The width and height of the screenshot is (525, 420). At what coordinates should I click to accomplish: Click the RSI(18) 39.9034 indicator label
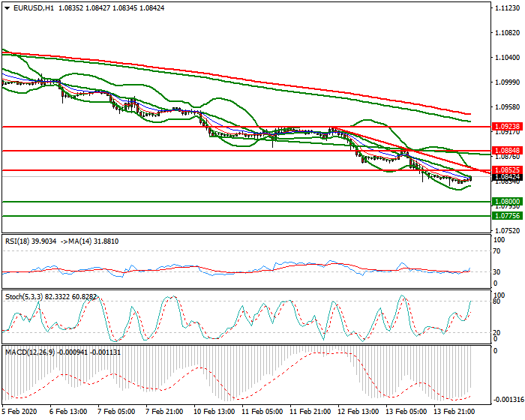[31, 241]
